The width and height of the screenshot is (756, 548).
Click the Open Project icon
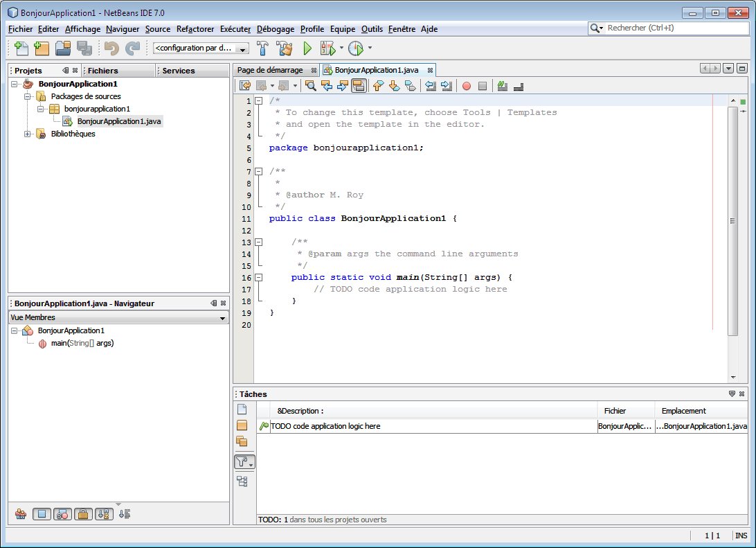point(63,48)
